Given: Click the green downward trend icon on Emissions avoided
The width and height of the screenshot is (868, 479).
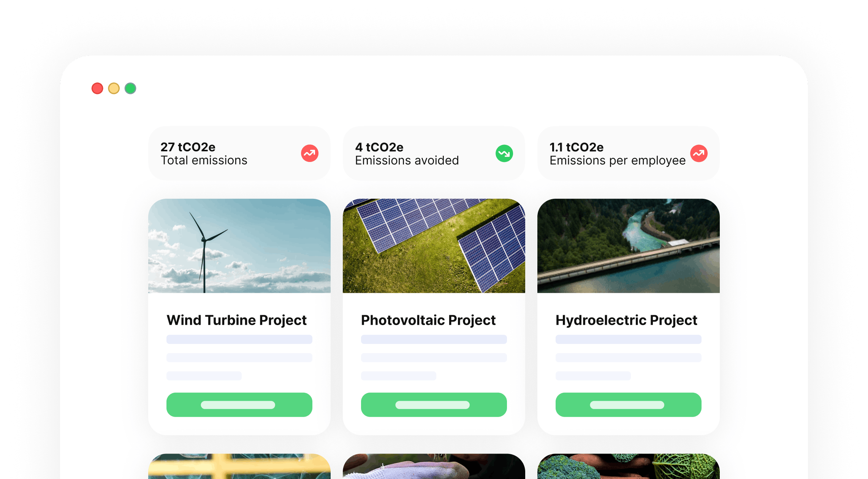Looking at the screenshot, I should (504, 153).
